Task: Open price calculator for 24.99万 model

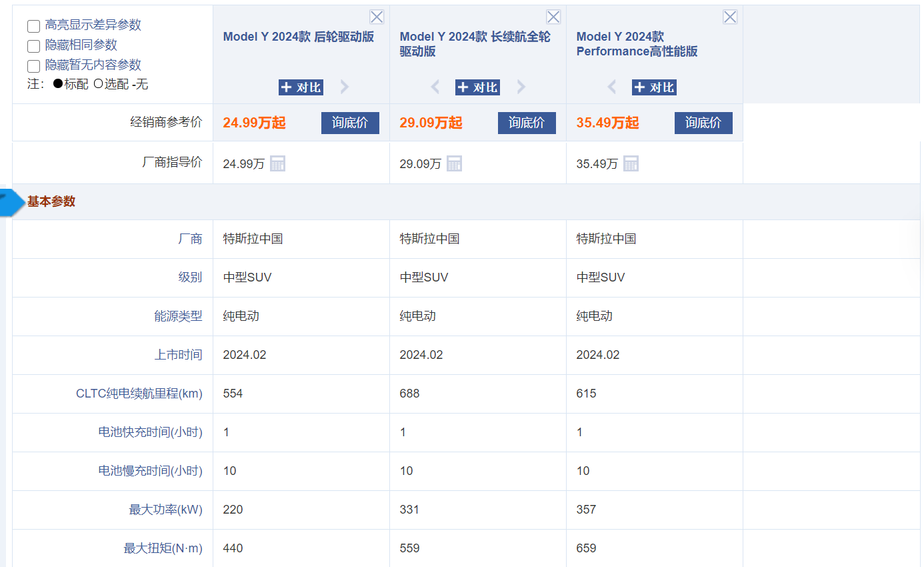Action: 278,163
